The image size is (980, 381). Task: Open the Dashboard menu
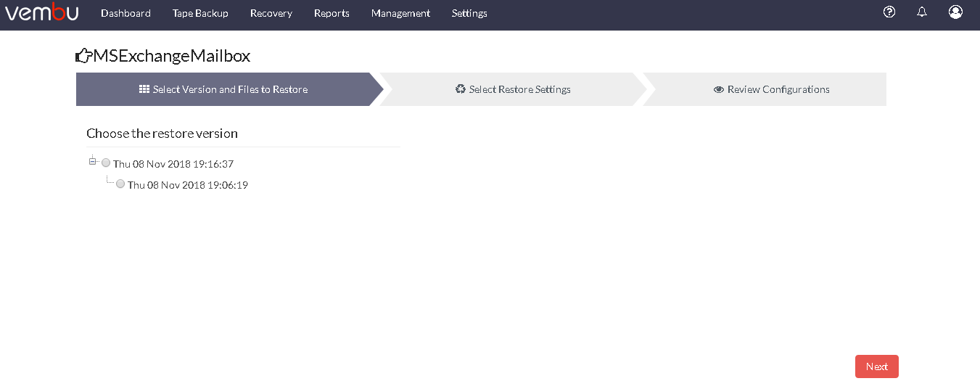[125, 13]
